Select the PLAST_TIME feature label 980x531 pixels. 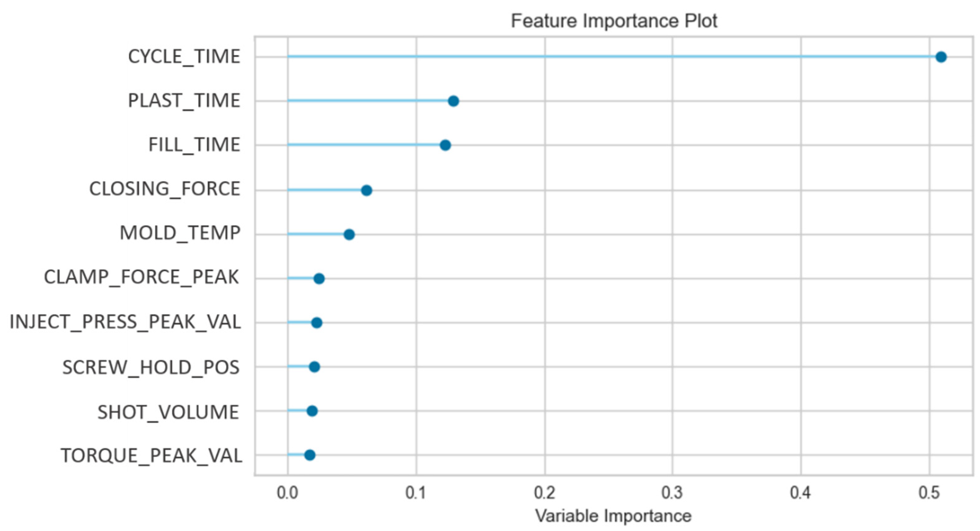[184, 101]
